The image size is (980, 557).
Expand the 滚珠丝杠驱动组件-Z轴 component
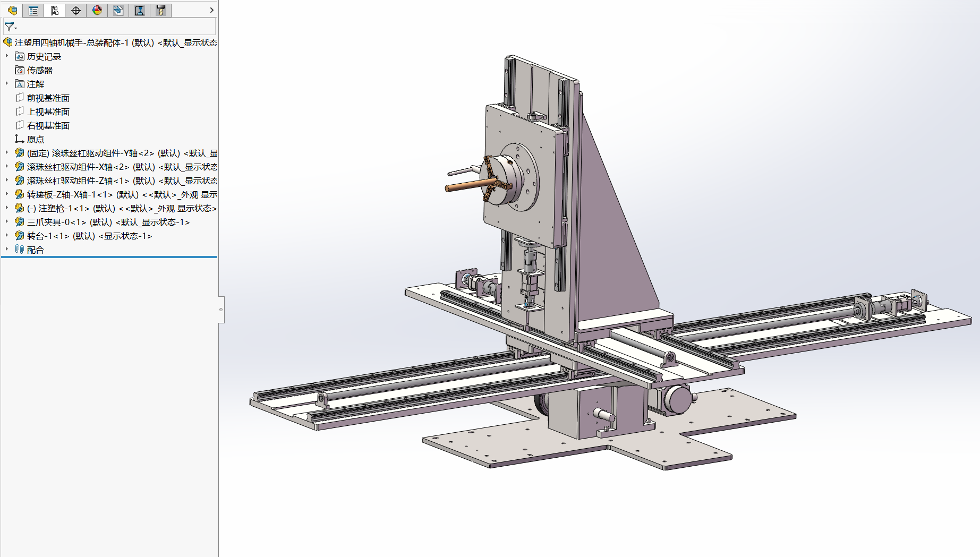(7, 180)
